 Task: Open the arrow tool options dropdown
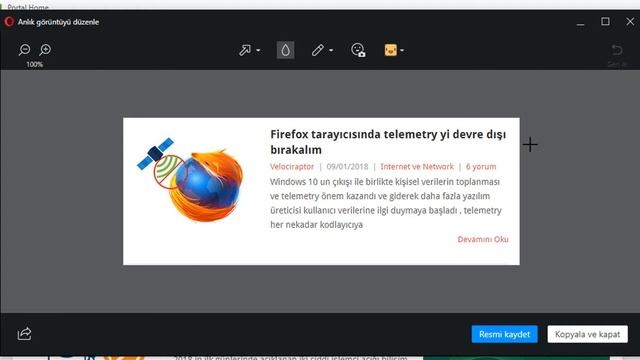(258, 50)
